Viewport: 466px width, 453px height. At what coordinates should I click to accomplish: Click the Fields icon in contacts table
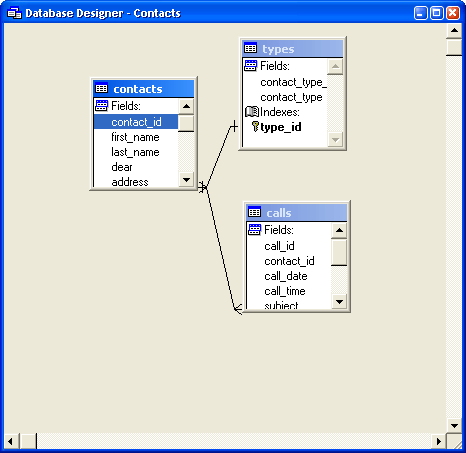(x=101, y=106)
